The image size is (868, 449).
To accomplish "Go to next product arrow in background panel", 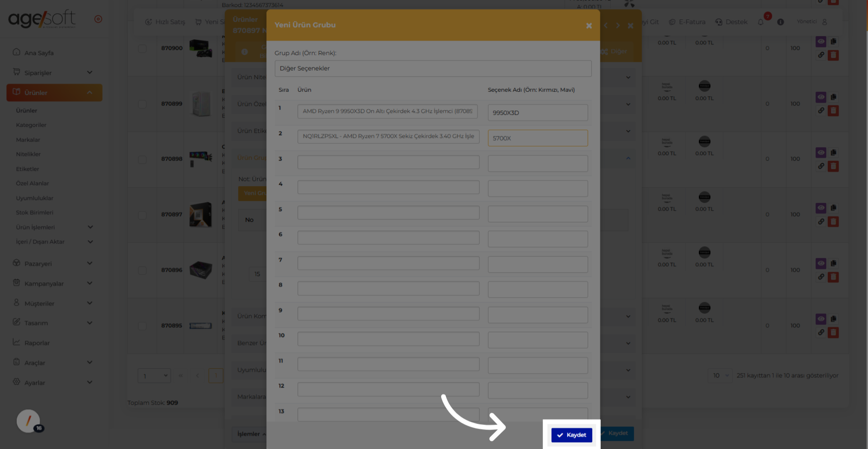I will 618,26.
